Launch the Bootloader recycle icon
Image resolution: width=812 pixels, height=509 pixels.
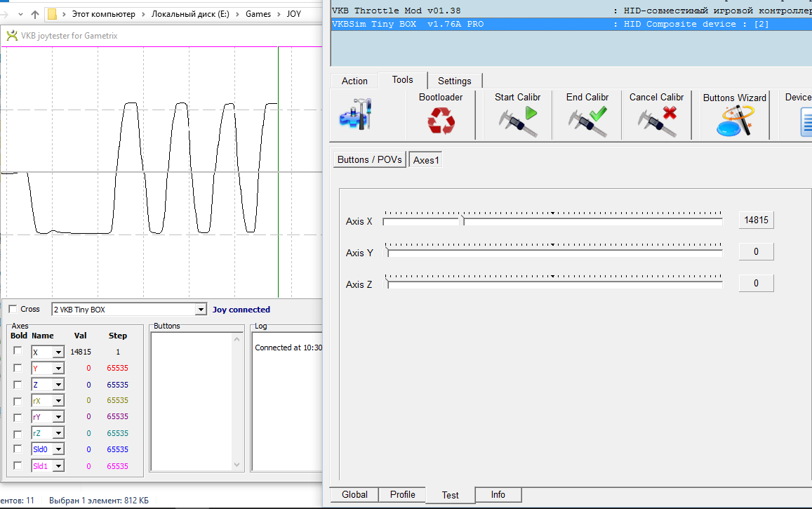coord(441,121)
